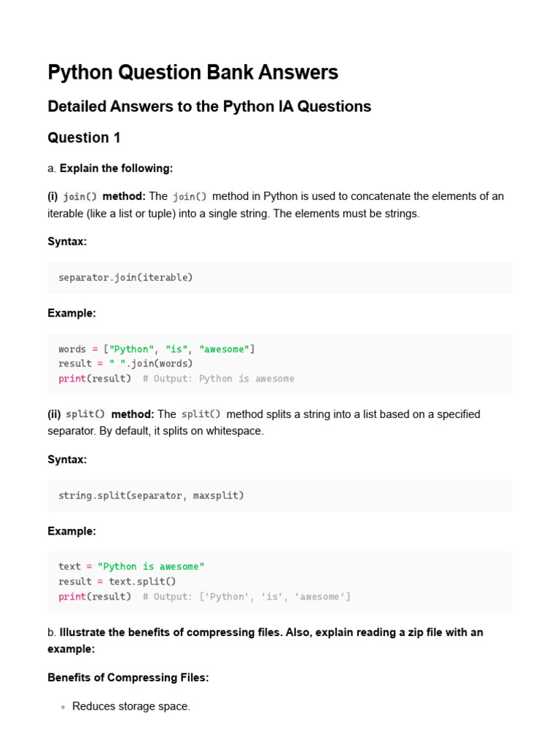Viewport: 560px width, 747px height.
Task: Click the 'Explain the following:' prompt text
Action: [116, 169]
